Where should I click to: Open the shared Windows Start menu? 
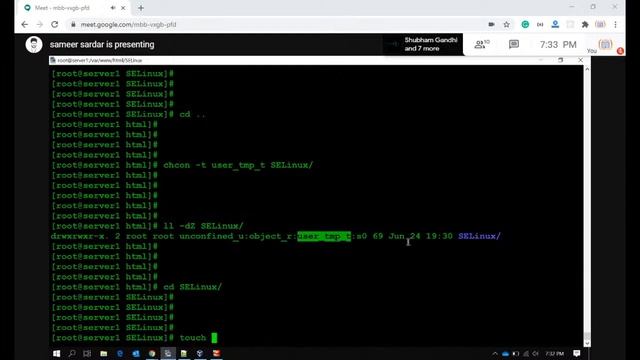(x=56, y=353)
